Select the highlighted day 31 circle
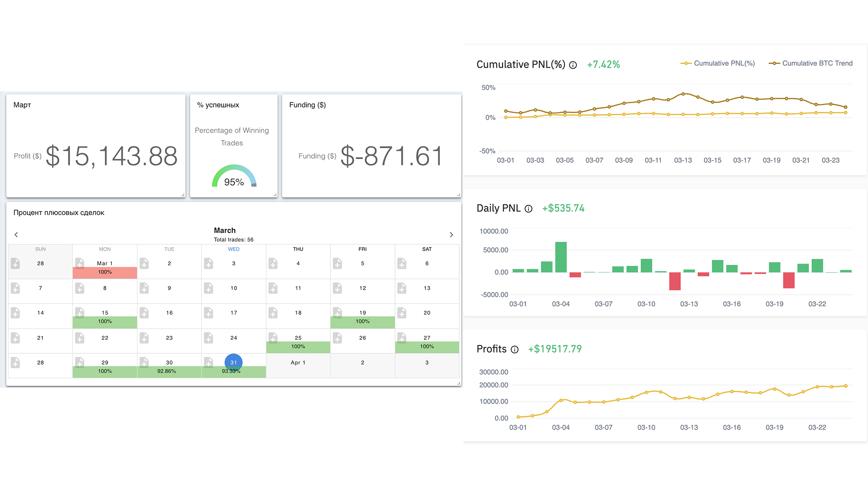The height and width of the screenshot is (488, 868). 234,362
